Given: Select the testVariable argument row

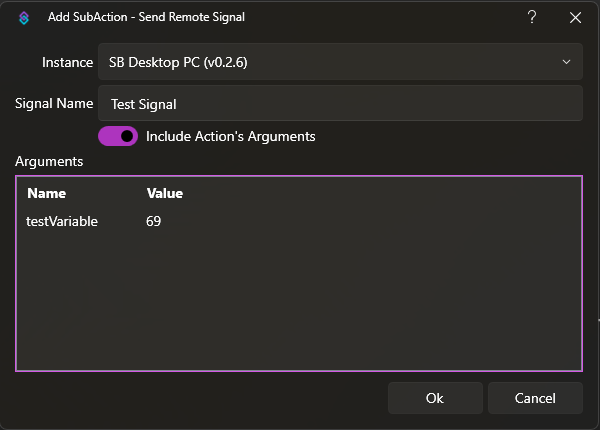Looking at the screenshot, I should click(62, 221).
